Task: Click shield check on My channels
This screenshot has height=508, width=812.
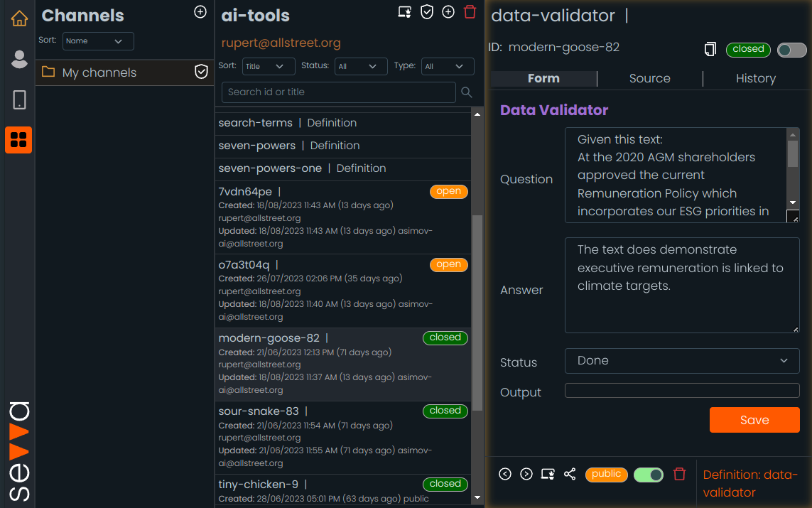Action: [x=201, y=72]
